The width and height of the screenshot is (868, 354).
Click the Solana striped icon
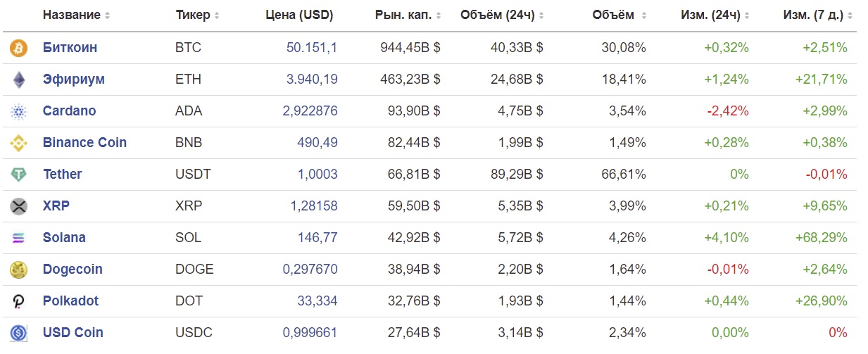click(18, 238)
